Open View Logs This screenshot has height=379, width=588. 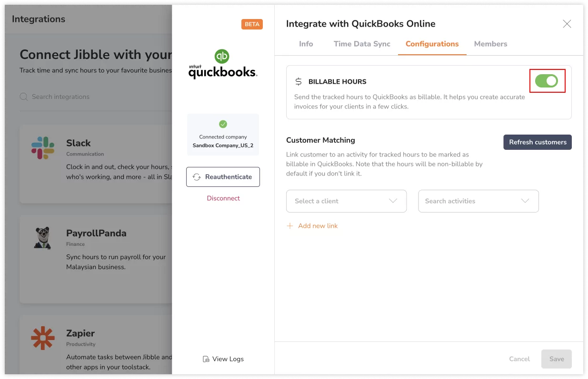(223, 359)
